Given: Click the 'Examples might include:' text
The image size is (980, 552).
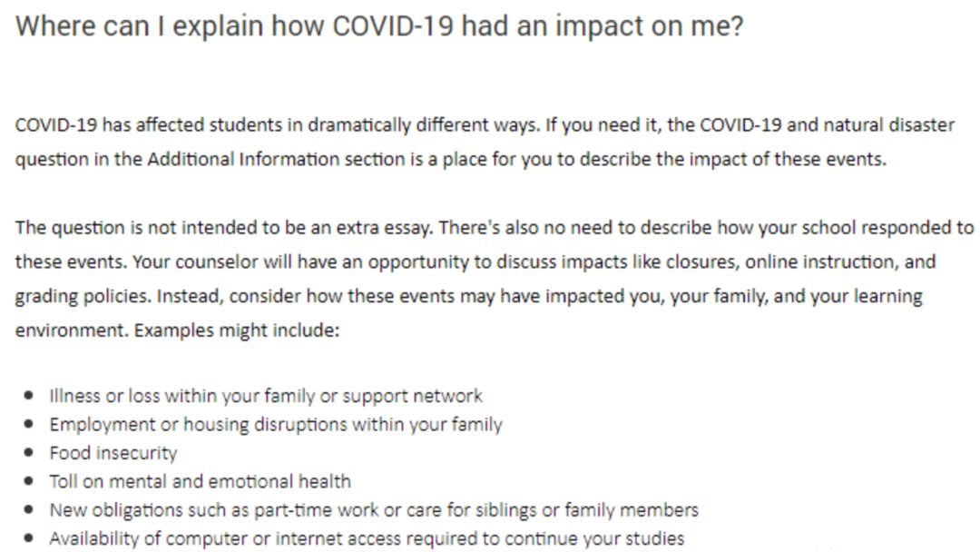Looking at the screenshot, I should click(x=237, y=330).
